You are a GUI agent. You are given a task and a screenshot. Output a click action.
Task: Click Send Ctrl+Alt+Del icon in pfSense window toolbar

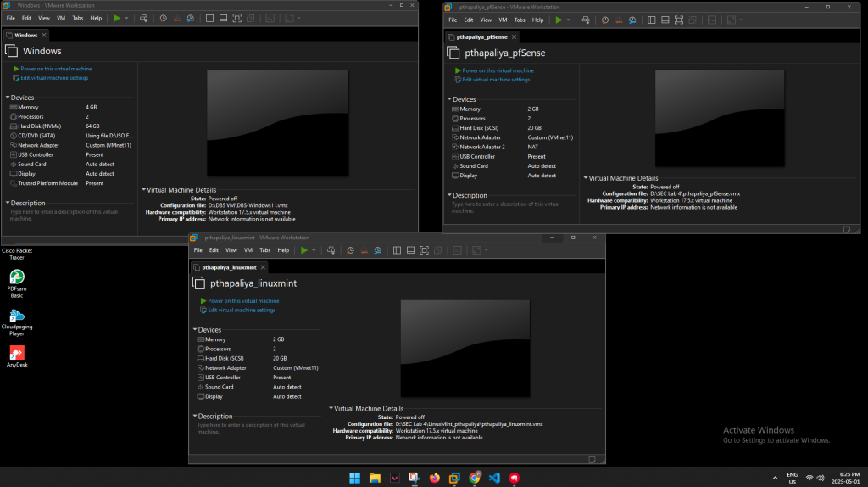(584, 20)
